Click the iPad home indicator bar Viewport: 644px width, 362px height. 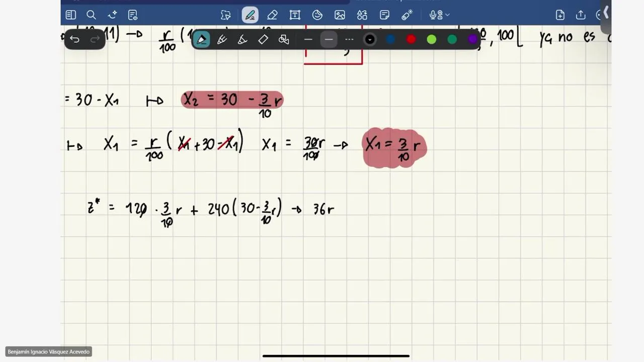tap(336, 356)
